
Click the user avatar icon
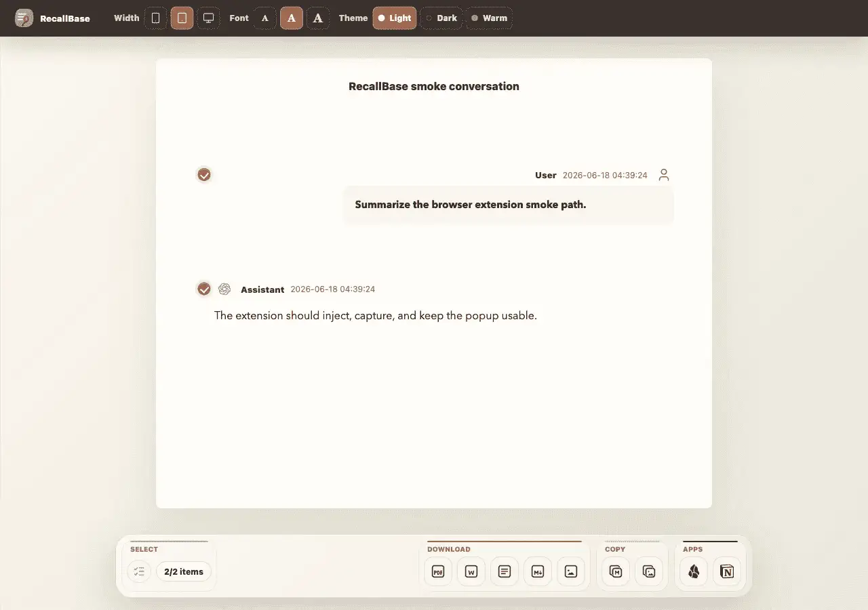coord(664,175)
